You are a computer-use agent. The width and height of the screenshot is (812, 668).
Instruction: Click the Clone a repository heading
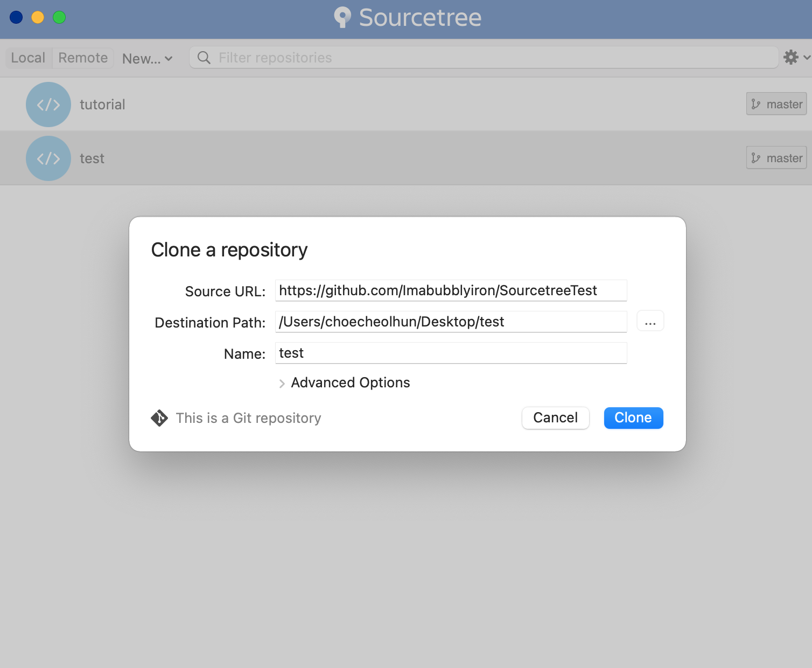click(229, 250)
